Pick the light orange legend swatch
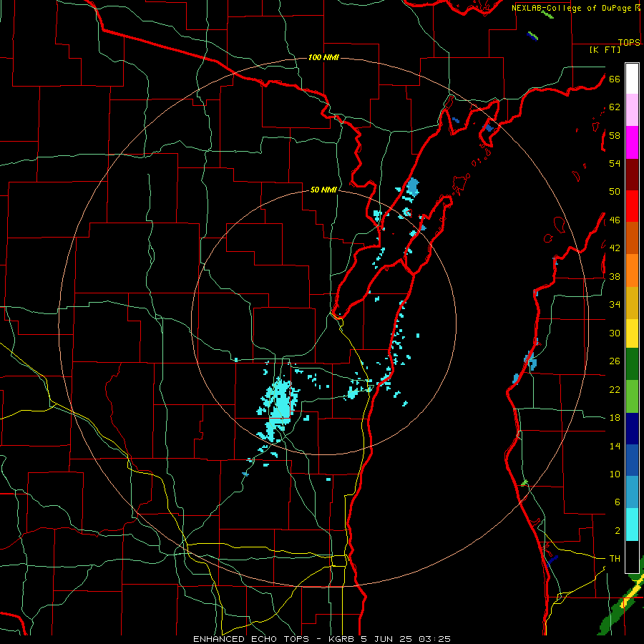 pyautogui.click(x=632, y=270)
